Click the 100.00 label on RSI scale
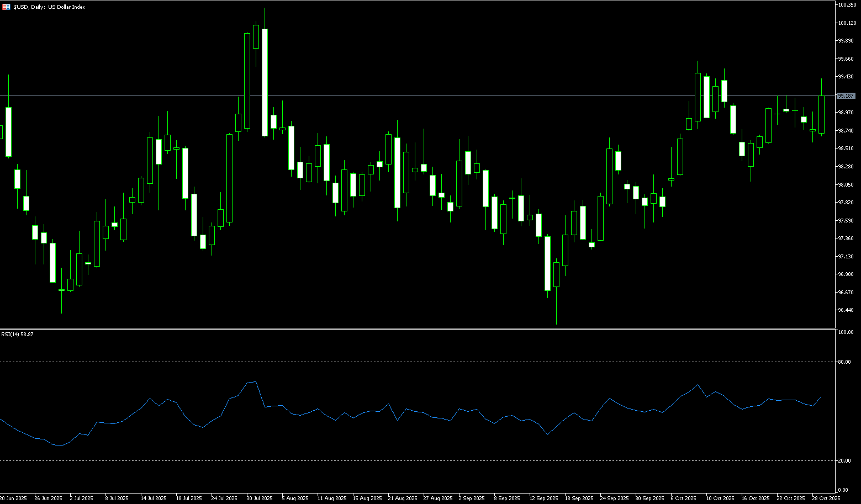The height and width of the screenshot is (504, 861). pyautogui.click(x=845, y=332)
